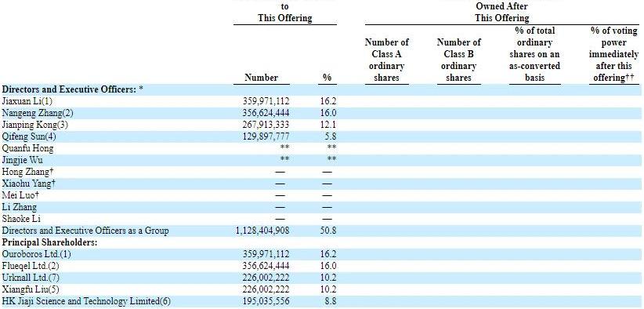Click Jianping Kong(3) share number 267,913,333

coord(266,125)
